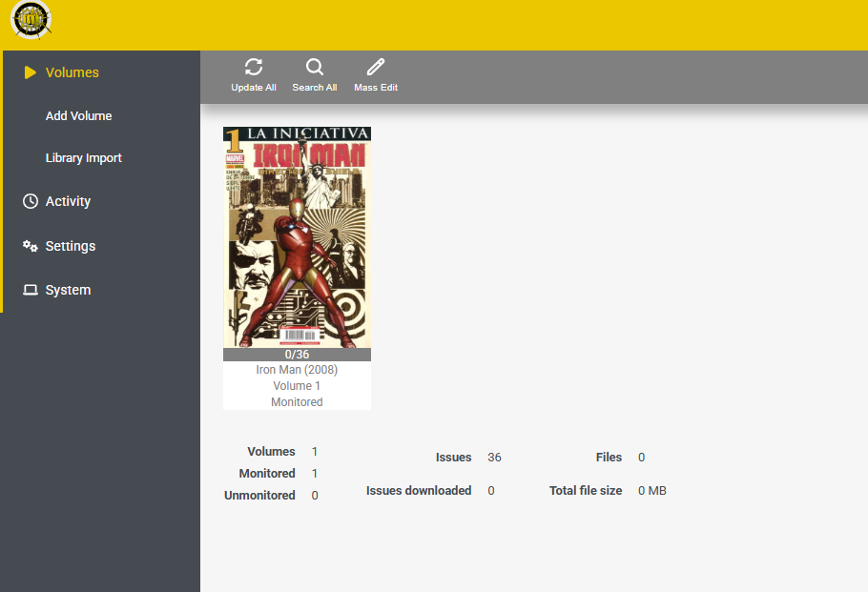Open the Add Volume page
Image resolution: width=868 pixels, height=592 pixels.
[78, 115]
